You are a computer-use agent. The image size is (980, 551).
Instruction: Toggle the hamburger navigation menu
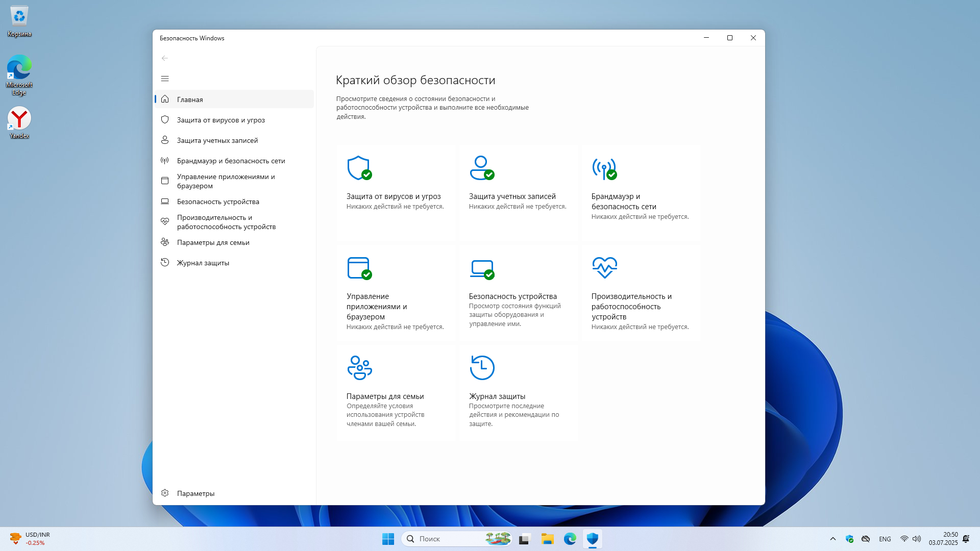(165, 79)
